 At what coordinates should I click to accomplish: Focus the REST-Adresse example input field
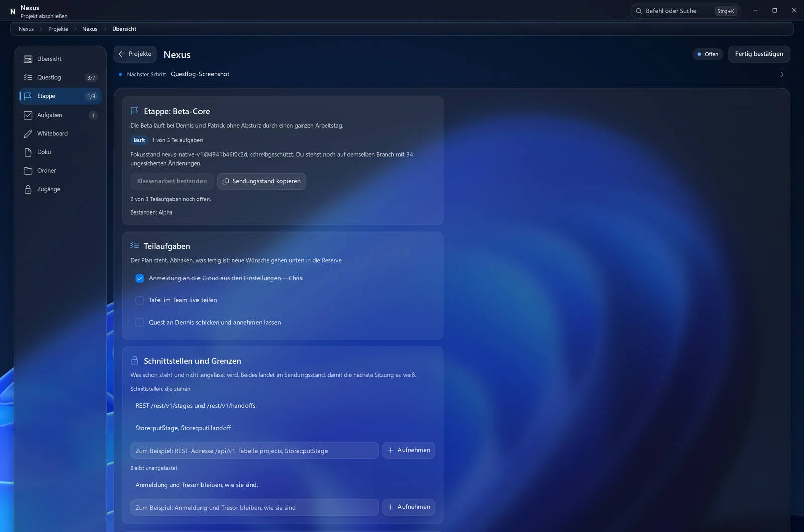tap(254, 451)
